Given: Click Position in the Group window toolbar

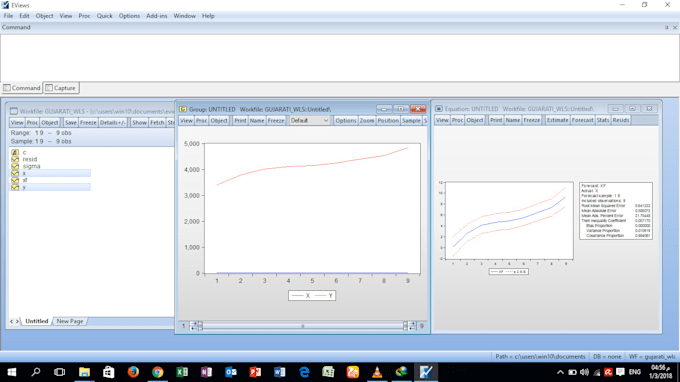Looking at the screenshot, I should 388,121.
